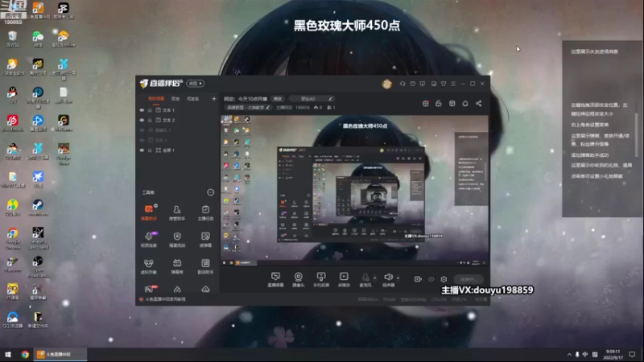The width and height of the screenshot is (644, 362).
Task: Open the PK tool with the red badge
Action: (150, 289)
